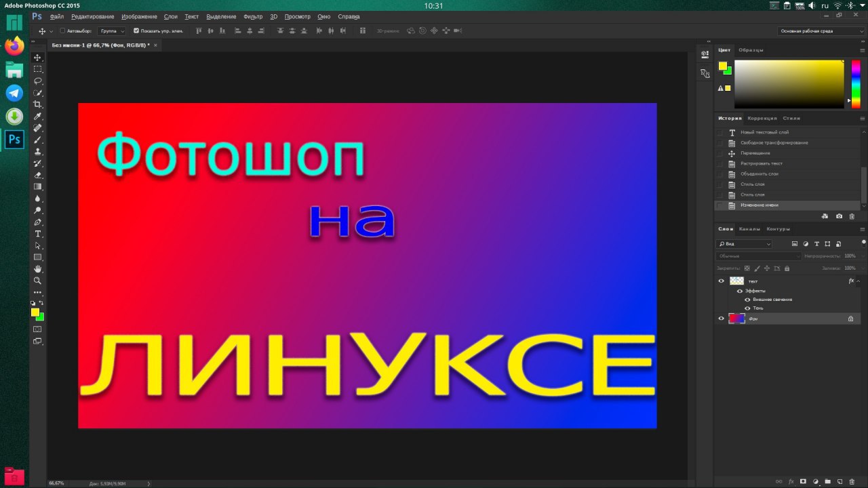
Task: Create new document from current state
Action: tap(825, 216)
